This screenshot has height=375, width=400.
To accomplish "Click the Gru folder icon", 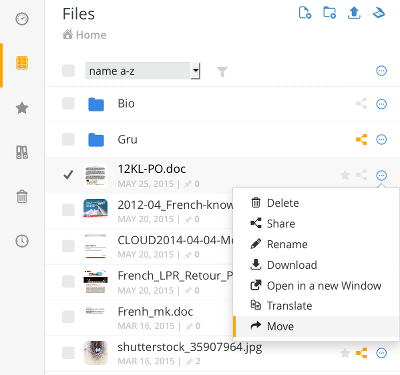I will [96, 140].
